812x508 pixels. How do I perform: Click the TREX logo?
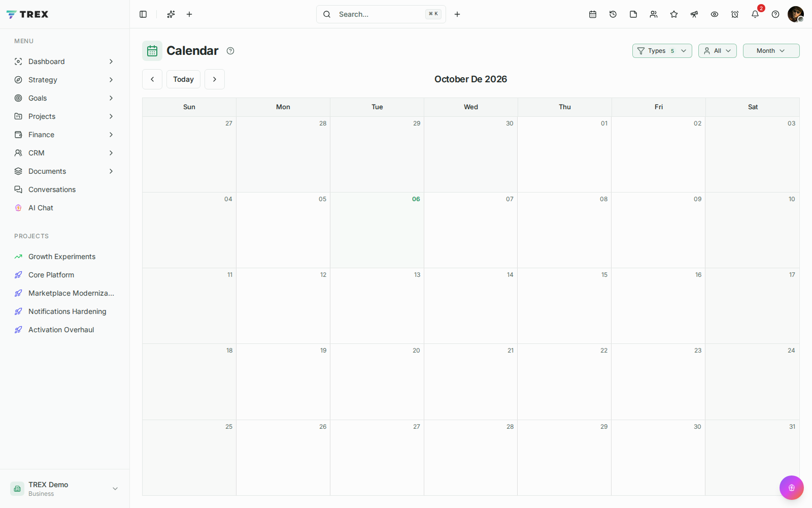(27, 14)
